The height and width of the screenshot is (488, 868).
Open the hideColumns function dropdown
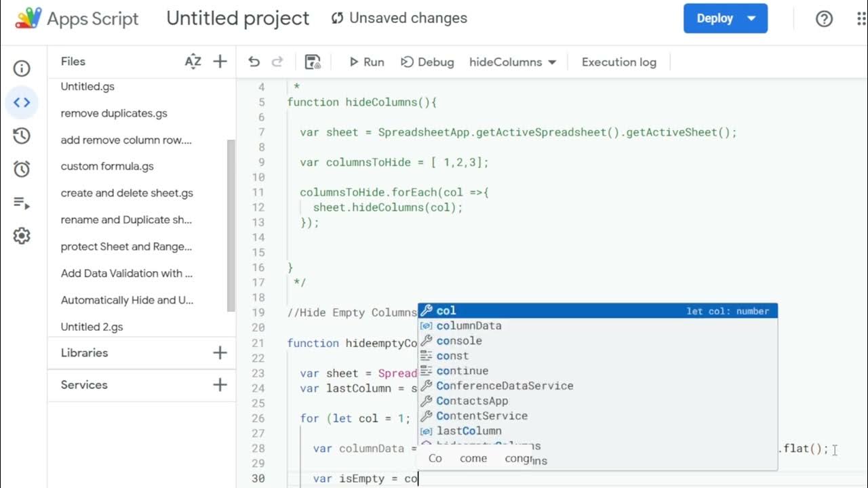click(x=513, y=62)
